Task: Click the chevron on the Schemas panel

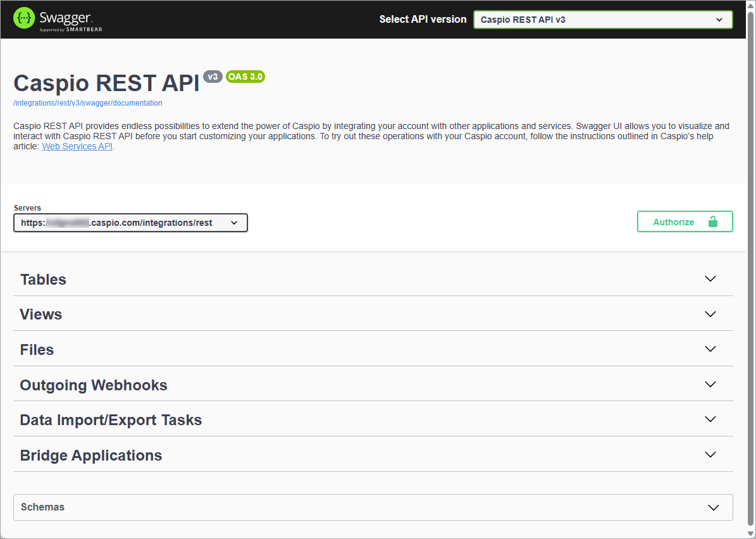Action: pyautogui.click(x=714, y=507)
